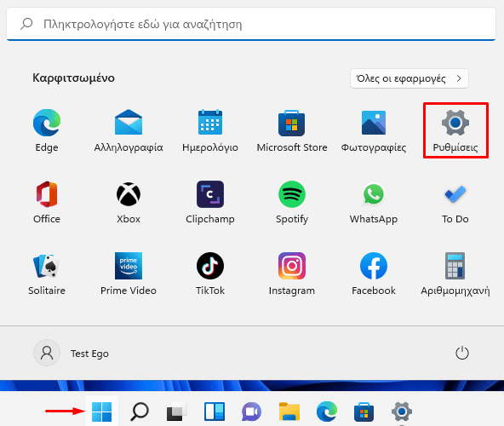This screenshot has height=426, width=504.
Task: Click the Πληκτρολογήστε εδώ για αναζήτηση search box
Action: [251, 24]
